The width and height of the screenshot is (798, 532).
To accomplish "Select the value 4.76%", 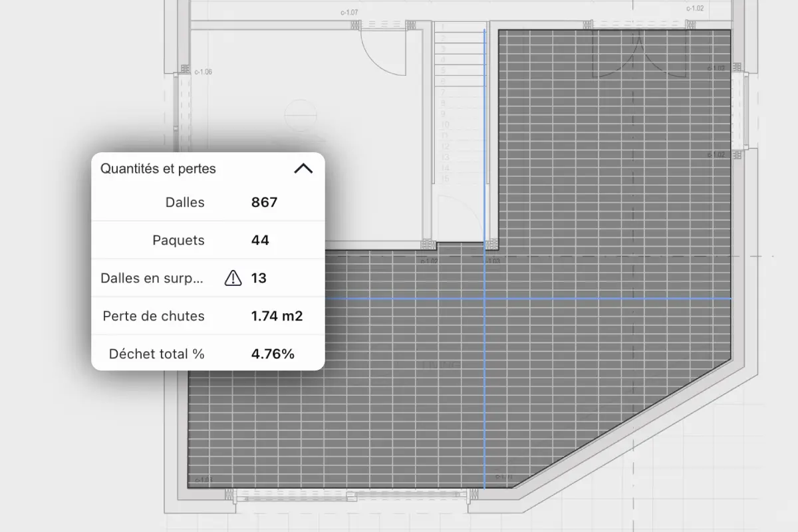I will point(273,354).
